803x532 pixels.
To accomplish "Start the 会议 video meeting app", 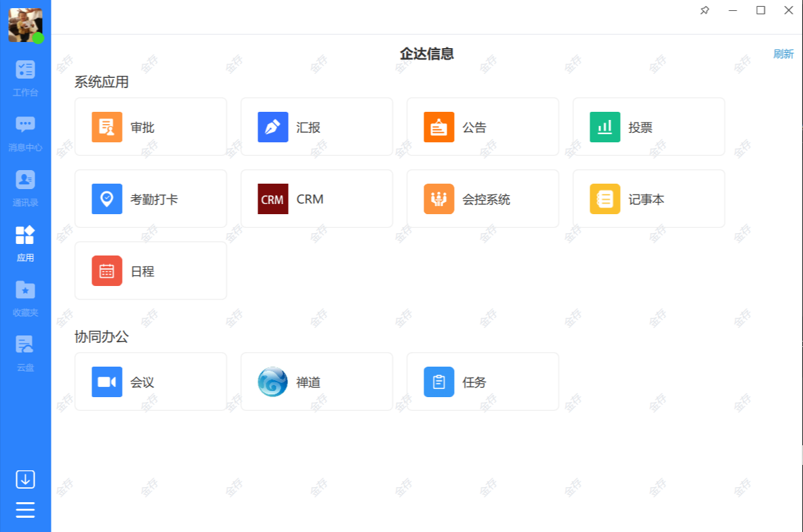I will pyautogui.click(x=107, y=382).
